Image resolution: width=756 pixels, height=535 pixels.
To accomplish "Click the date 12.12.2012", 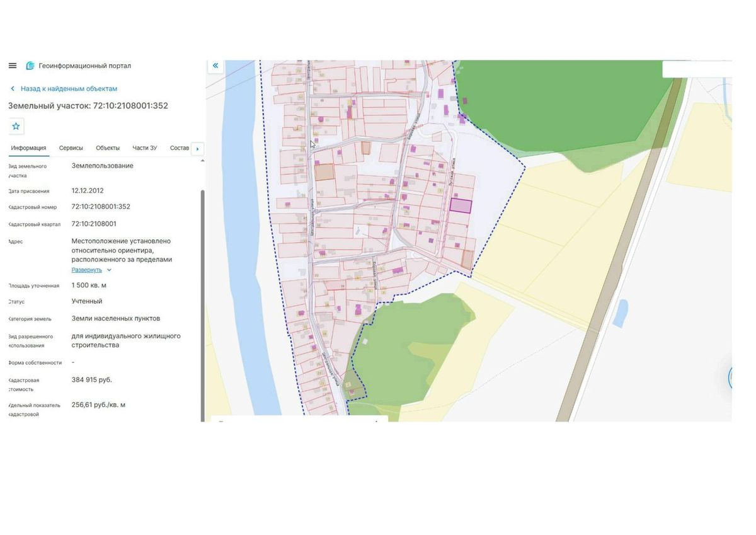I will [88, 190].
